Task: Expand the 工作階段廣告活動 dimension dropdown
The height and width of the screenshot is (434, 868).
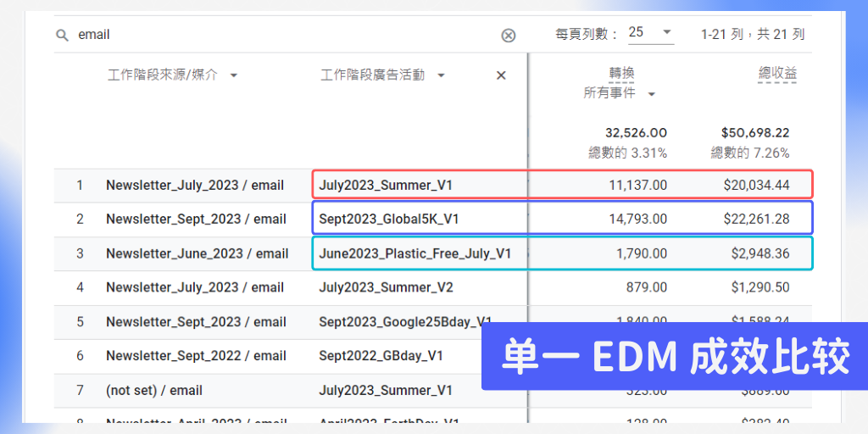Action: pos(441,75)
